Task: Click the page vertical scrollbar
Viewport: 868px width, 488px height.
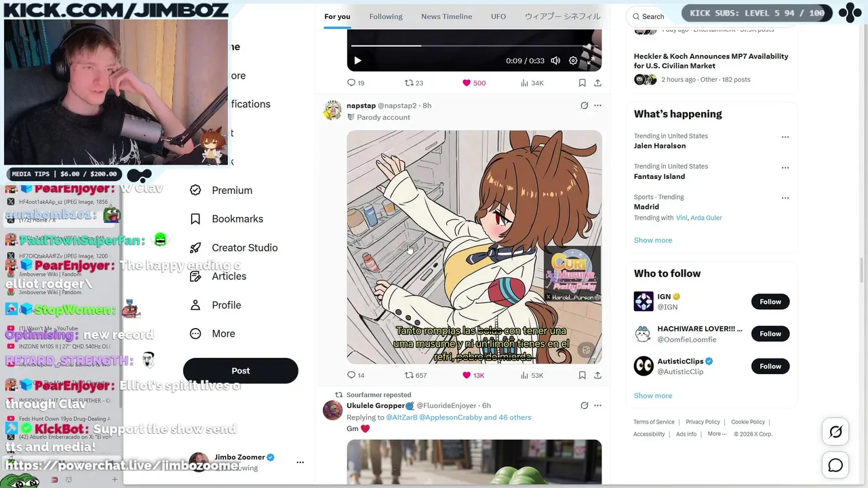Action: (862, 271)
